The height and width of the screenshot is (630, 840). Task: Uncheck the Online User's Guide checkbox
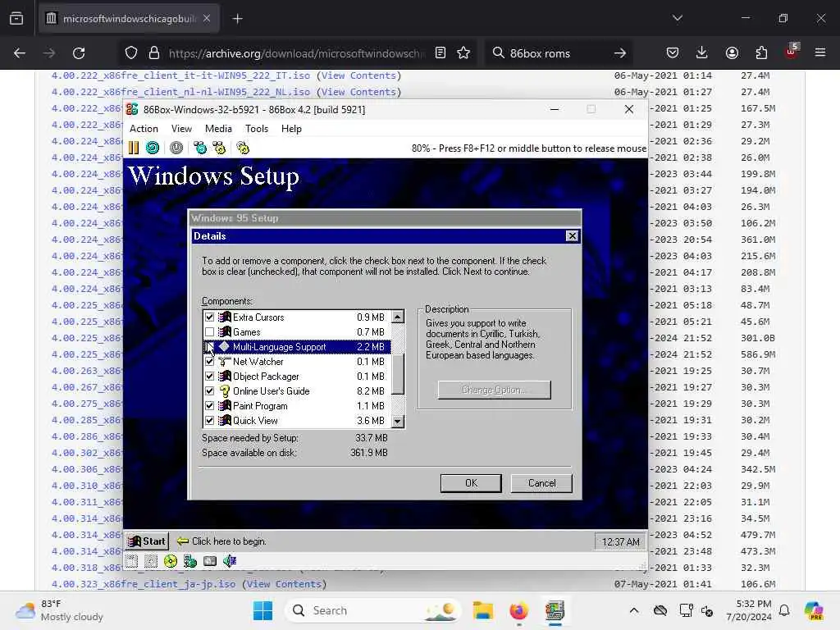[209, 391]
